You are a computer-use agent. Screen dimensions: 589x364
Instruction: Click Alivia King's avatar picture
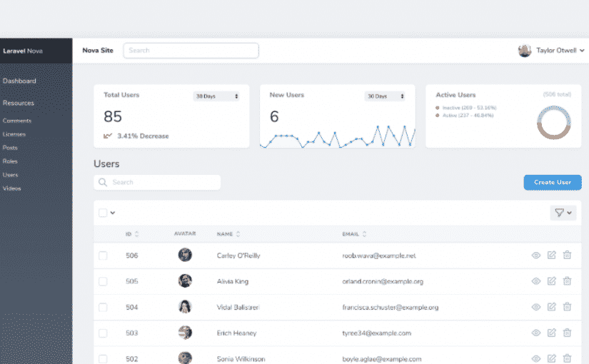point(185,280)
